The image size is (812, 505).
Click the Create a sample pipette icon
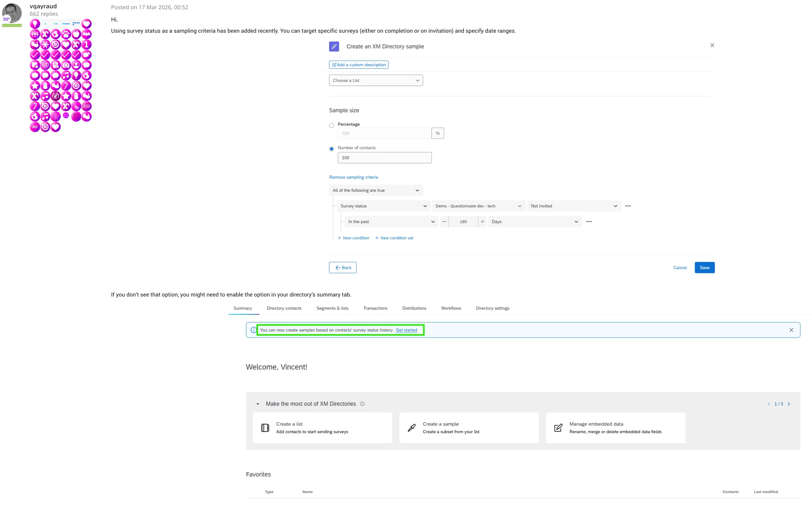pos(412,428)
